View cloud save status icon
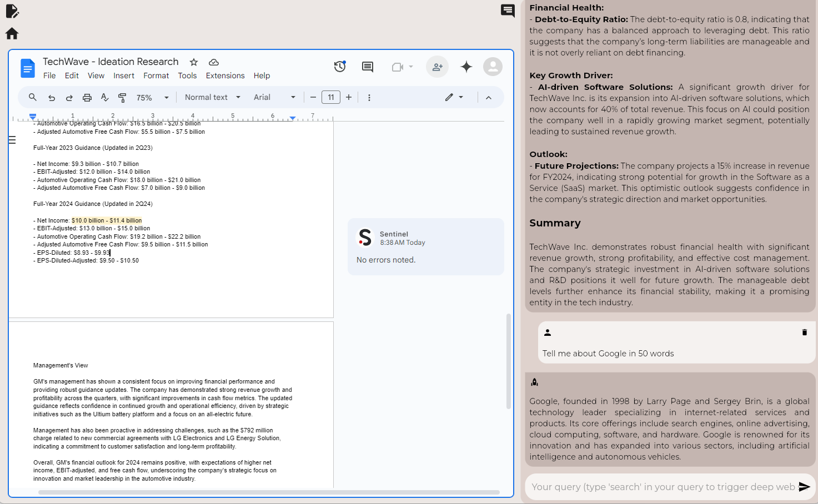The height and width of the screenshot is (504, 818). pyautogui.click(x=214, y=62)
